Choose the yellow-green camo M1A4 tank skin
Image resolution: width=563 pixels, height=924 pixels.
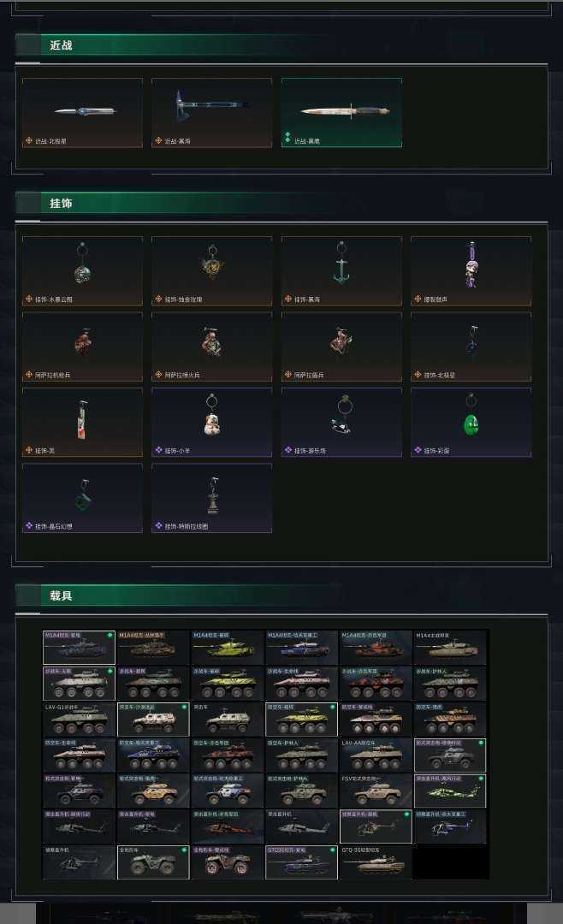pos(228,648)
